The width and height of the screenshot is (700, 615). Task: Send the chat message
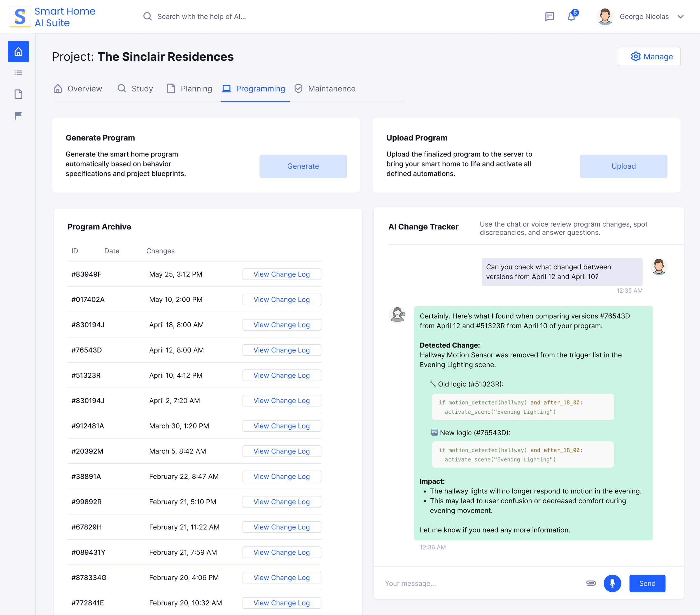click(x=647, y=583)
